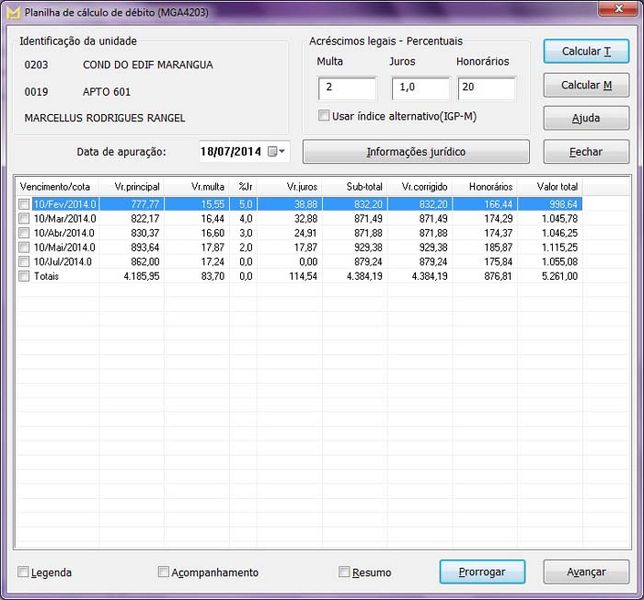Select the 10/Fev/2014 row checkbox
Viewport: 644px width, 600px height.
click(24, 204)
